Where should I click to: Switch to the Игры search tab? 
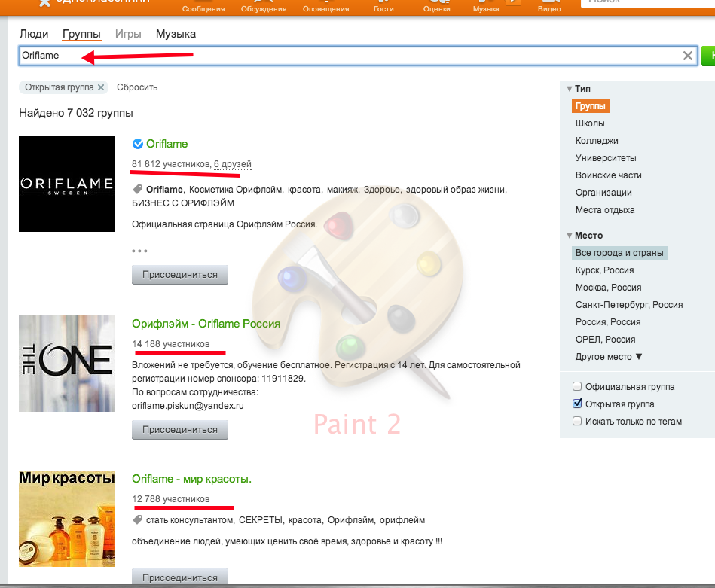tap(128, 34)
